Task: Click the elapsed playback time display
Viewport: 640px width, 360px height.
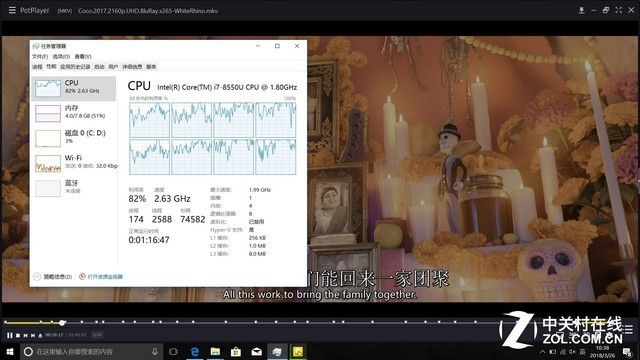Action: (54, 335)
